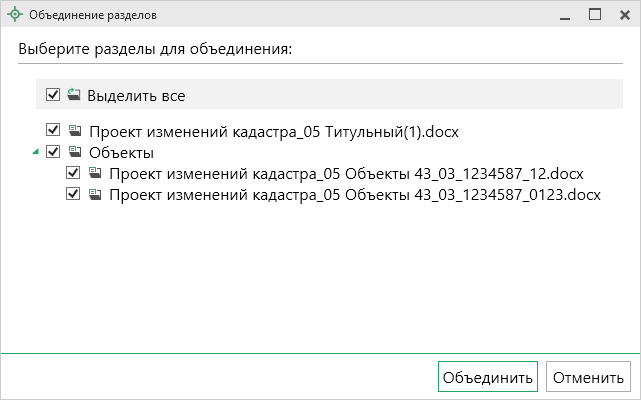
Task: Click the app logo icon in title bar
Action: tap(14, 16)
